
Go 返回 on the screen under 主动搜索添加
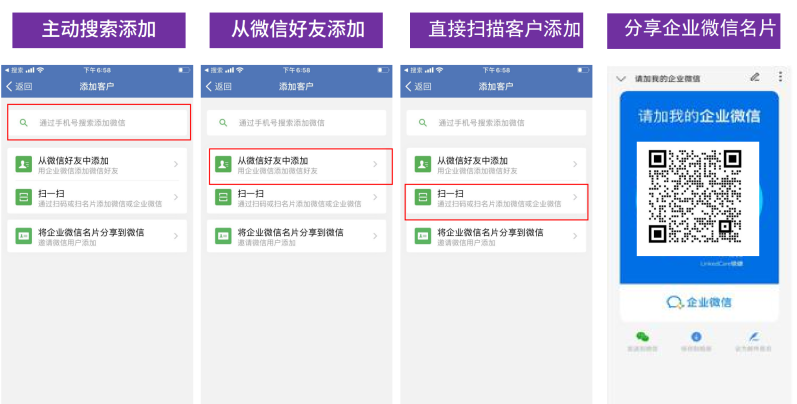point(19,86)
